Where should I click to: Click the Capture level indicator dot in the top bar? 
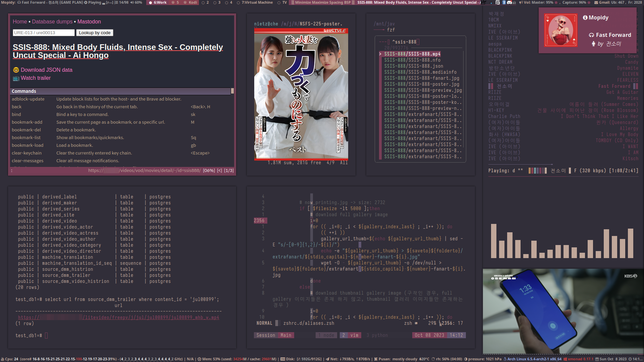point(589,2)
